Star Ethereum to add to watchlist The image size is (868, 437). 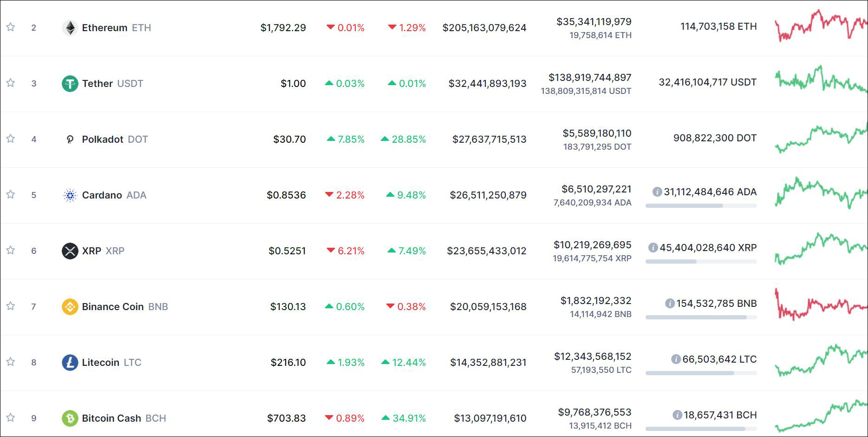coord(11,27)
